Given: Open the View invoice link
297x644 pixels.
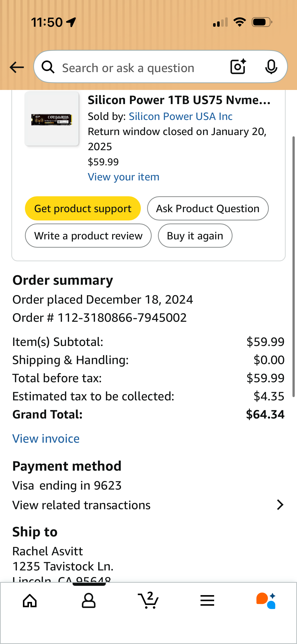Looking at the screenshot, I should click(46, 439).
